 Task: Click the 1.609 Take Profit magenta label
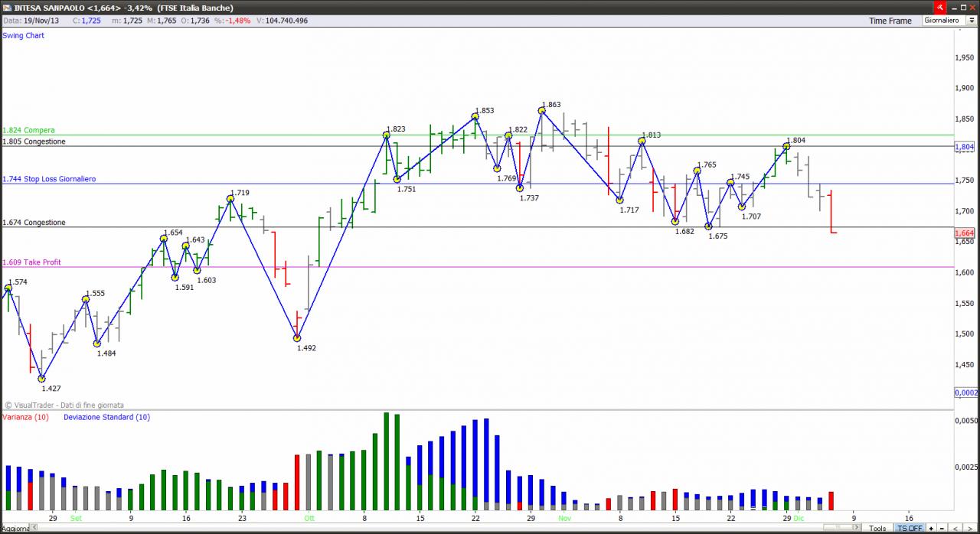(31, 262)
